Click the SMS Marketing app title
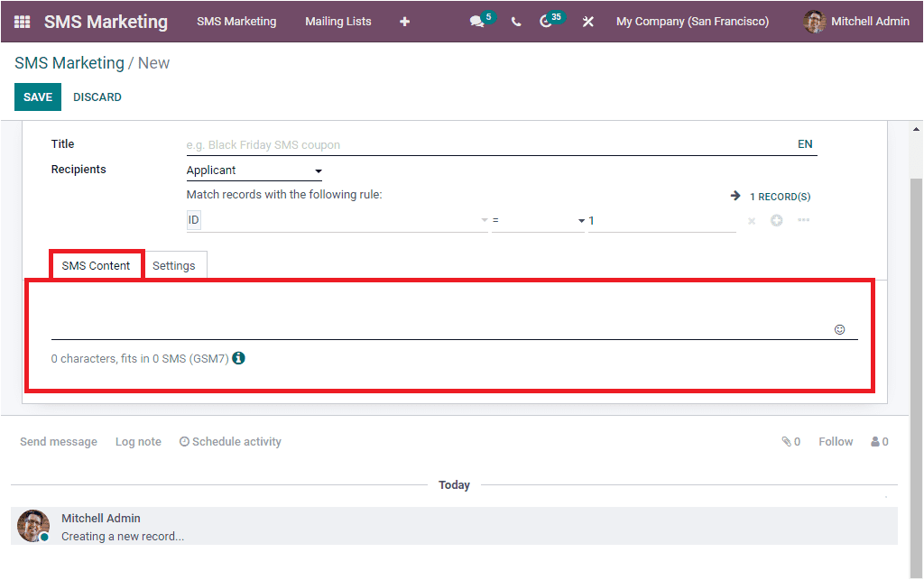The image size is (924, 580). [106, 22]
